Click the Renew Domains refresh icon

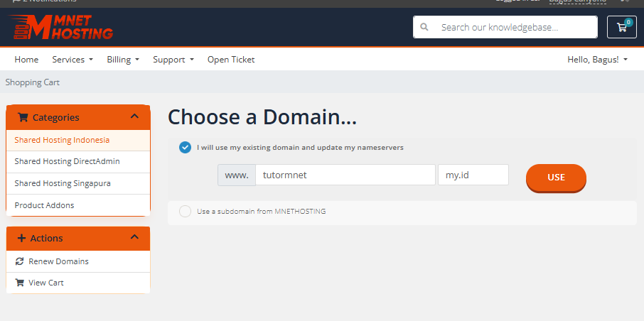click(x=20, y=261)
